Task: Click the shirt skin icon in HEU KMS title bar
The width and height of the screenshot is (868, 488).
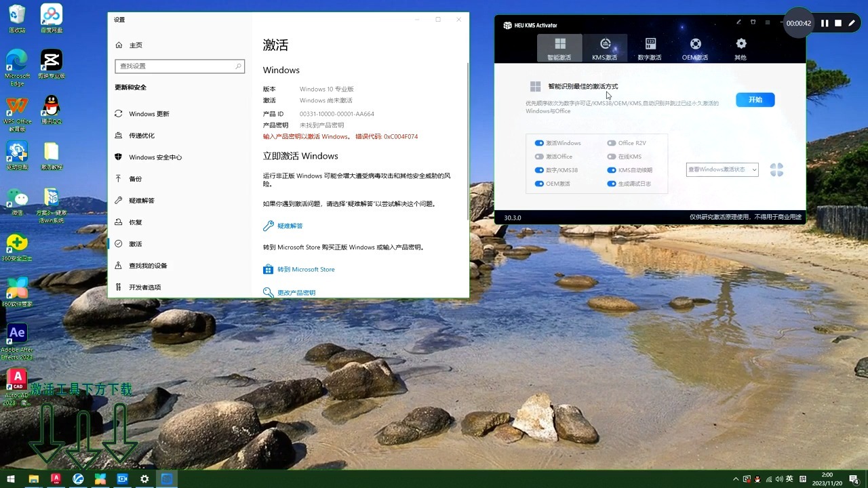Action: click(x=753, y=22)
